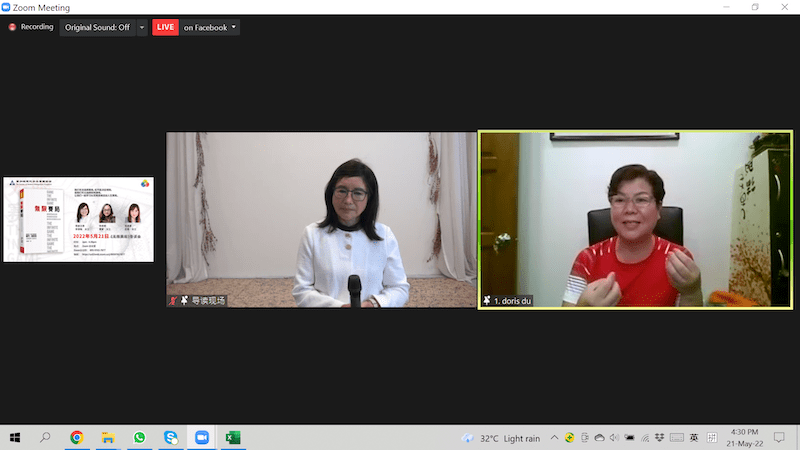Viewport: 800px width, 450px height.
Task: Toggle the Original Sound: Off button
Action: (97, 27)
